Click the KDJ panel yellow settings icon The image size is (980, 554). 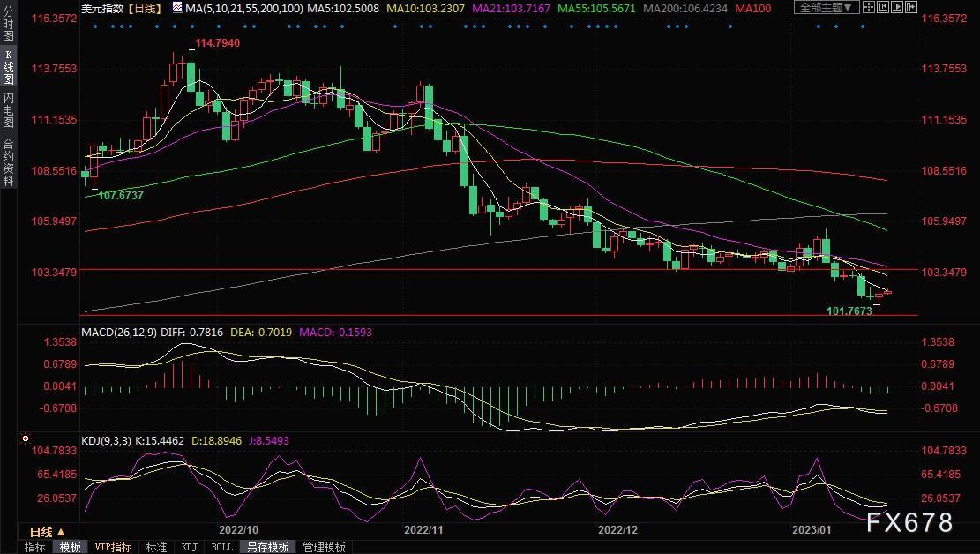25,438
